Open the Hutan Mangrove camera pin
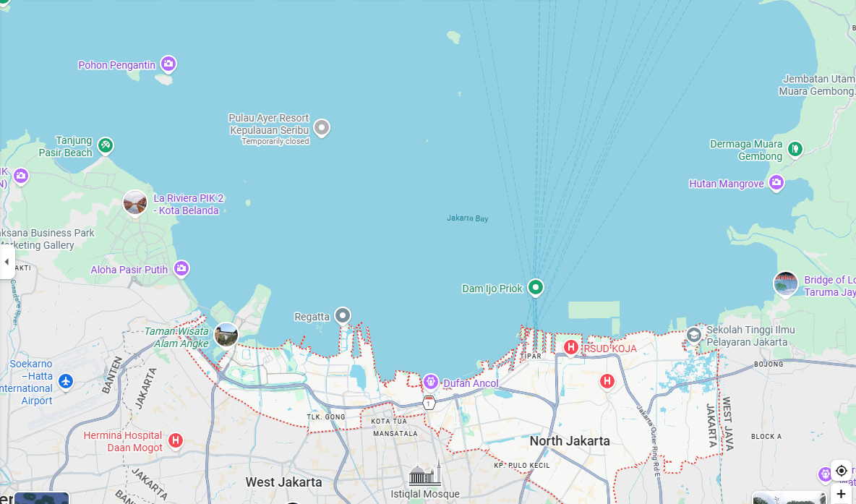856x504 pixels. click(776, 182)
